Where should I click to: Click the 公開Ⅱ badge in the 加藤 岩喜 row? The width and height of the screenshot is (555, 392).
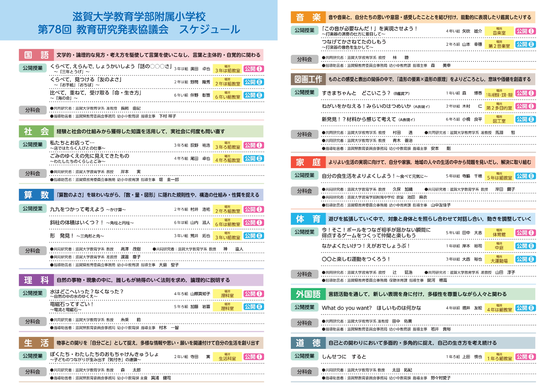coord(254,307)
